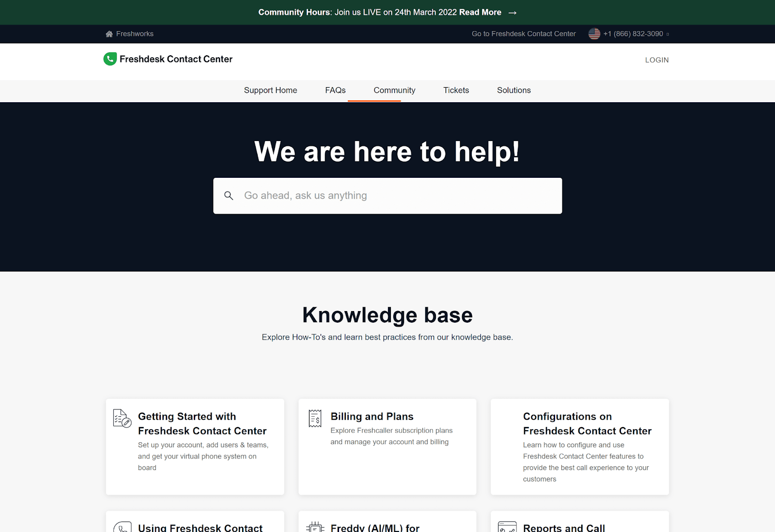Click 'Explore How-To's and learn best practices' text
Image resolution: width=775 pixels, height=532 pixels.
[387, 337]
